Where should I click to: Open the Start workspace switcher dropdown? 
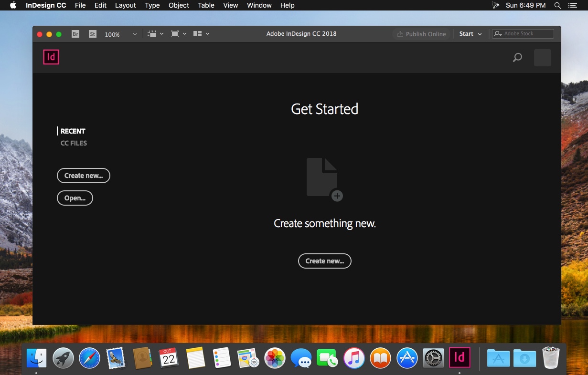(x=470, y=34)
